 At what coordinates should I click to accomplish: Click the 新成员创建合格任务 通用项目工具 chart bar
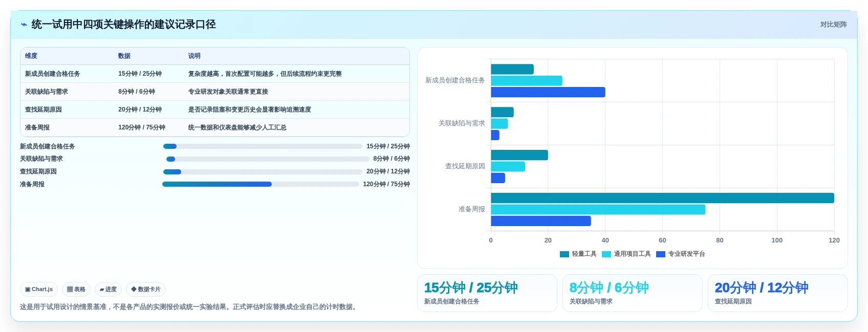[x=527, y=81]
